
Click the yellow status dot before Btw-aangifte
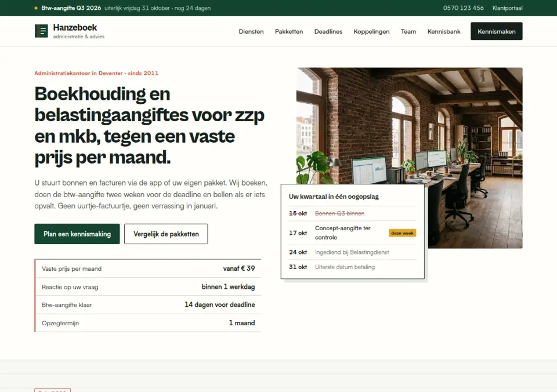pos(36,8)
